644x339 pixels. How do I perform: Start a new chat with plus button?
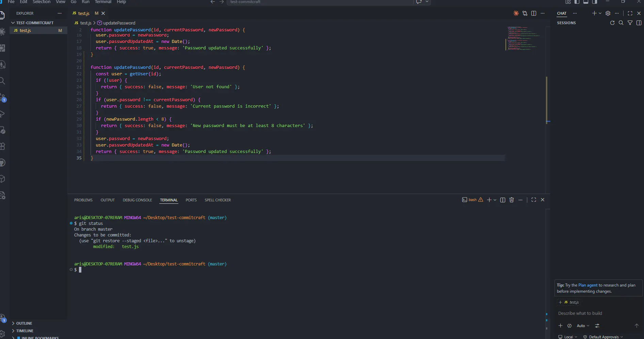pyautogui.click(x=594, y=13)
